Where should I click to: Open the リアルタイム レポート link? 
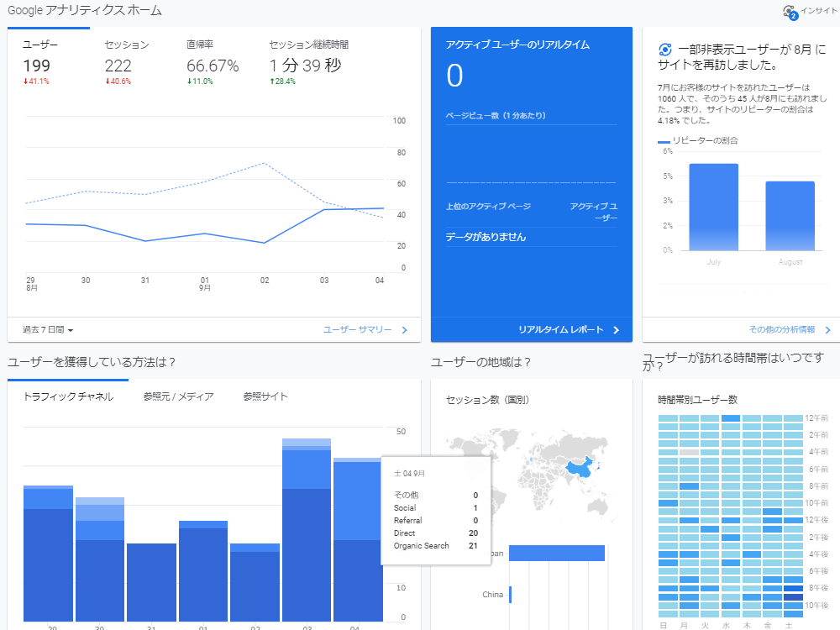[561, 330]
